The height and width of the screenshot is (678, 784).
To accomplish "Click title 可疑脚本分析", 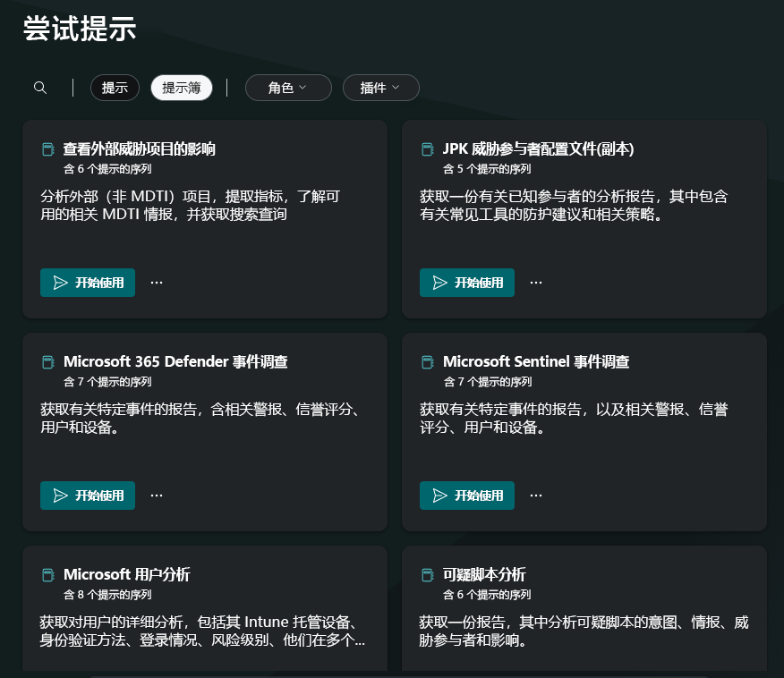I will point(484,574).
